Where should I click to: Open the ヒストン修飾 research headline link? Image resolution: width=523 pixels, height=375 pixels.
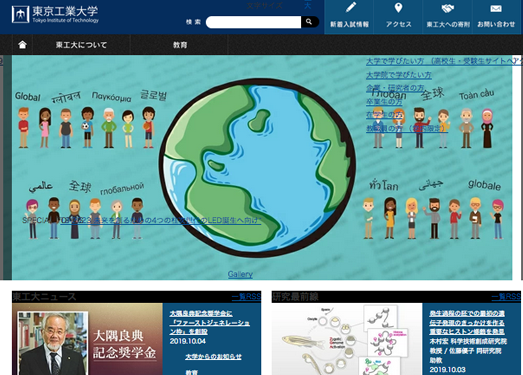click(467, 322)
